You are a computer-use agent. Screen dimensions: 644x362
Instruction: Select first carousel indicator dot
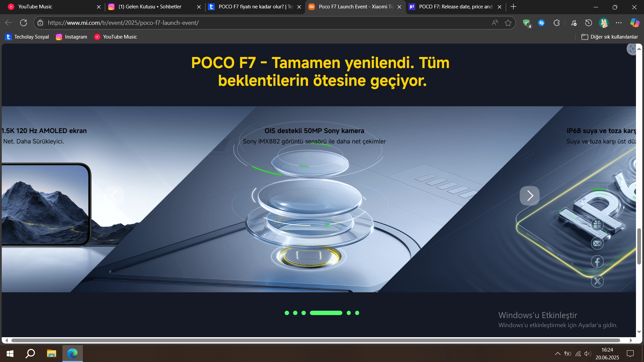click(287, 313)
